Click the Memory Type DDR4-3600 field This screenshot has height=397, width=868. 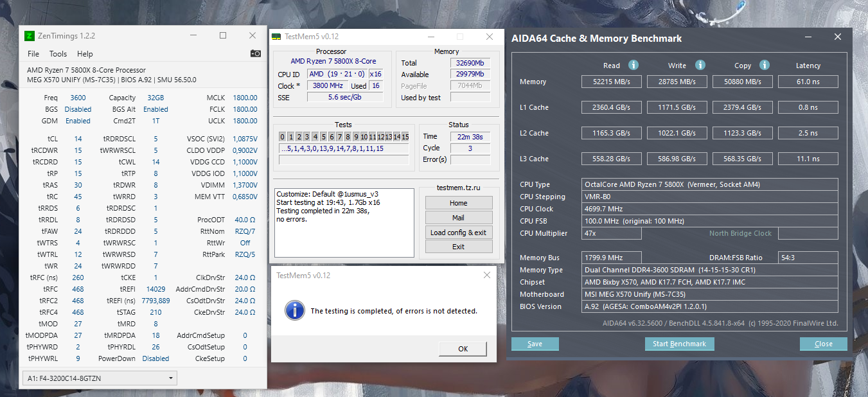click(710, 270)
